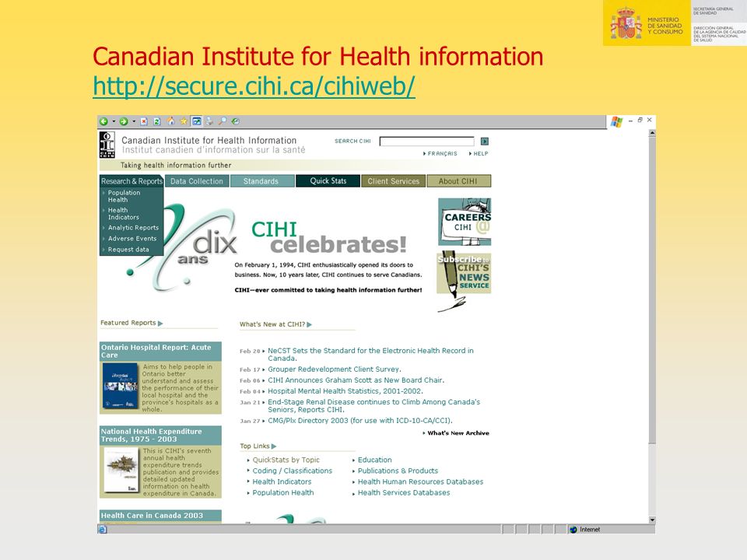This screenshot has width=747, height=560.
Task: Click the Search magnifier toolbar icon
Action: 222,121
